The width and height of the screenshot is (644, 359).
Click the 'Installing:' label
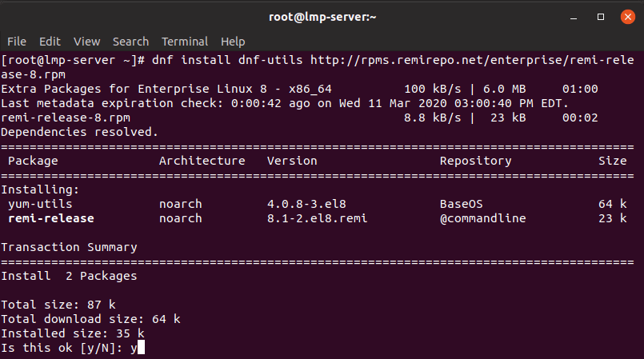pos(40,189)
